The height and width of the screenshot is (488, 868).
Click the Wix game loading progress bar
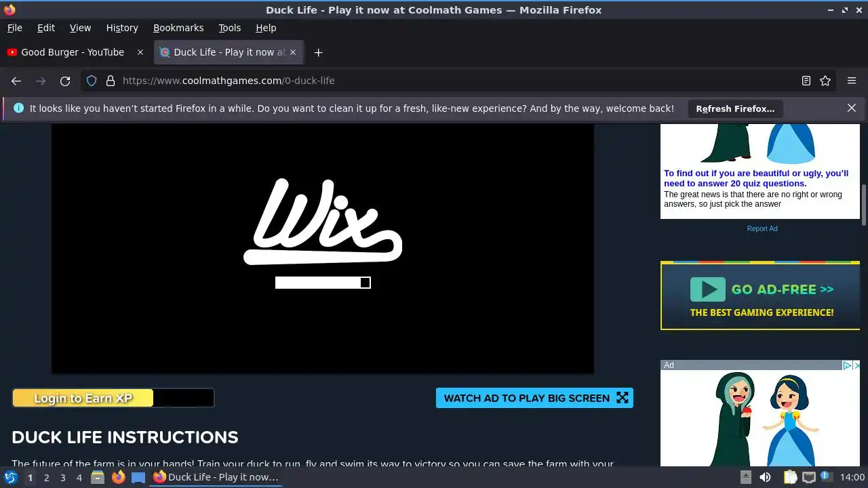click(323, 283)
